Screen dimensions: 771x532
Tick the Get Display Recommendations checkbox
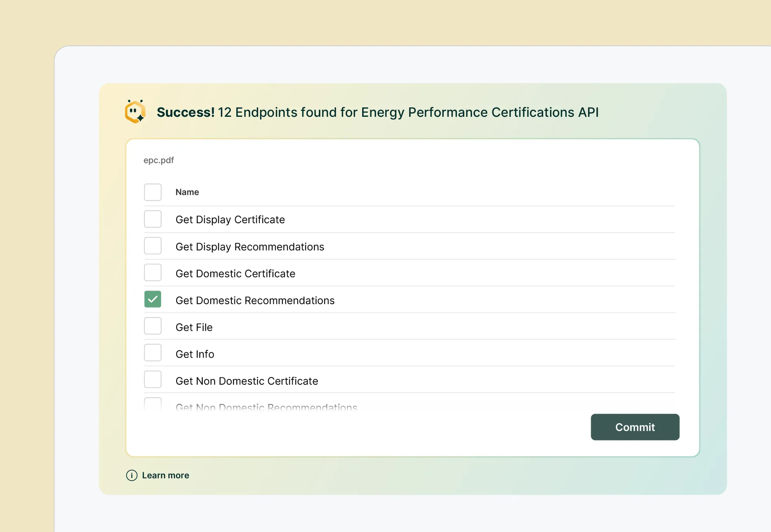coord(153,246)
